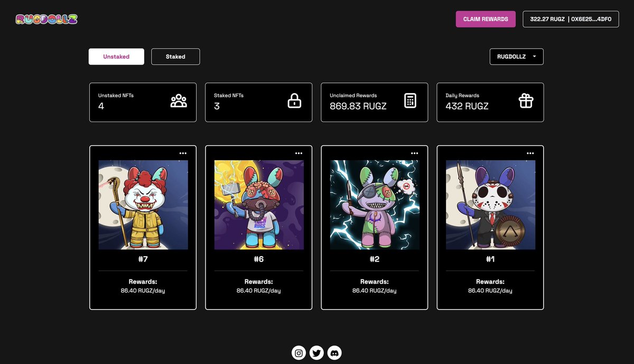Click the #7 card title
The image size is (634, 364).
[143, 259]
